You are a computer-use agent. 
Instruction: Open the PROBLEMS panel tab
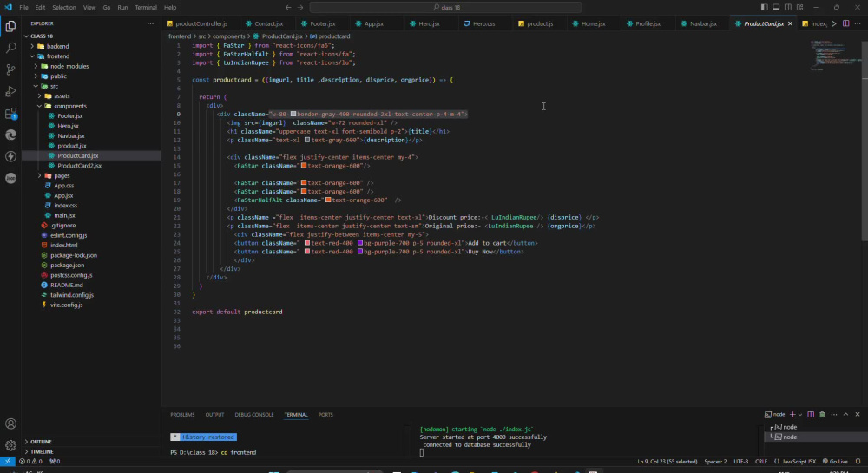182,414
